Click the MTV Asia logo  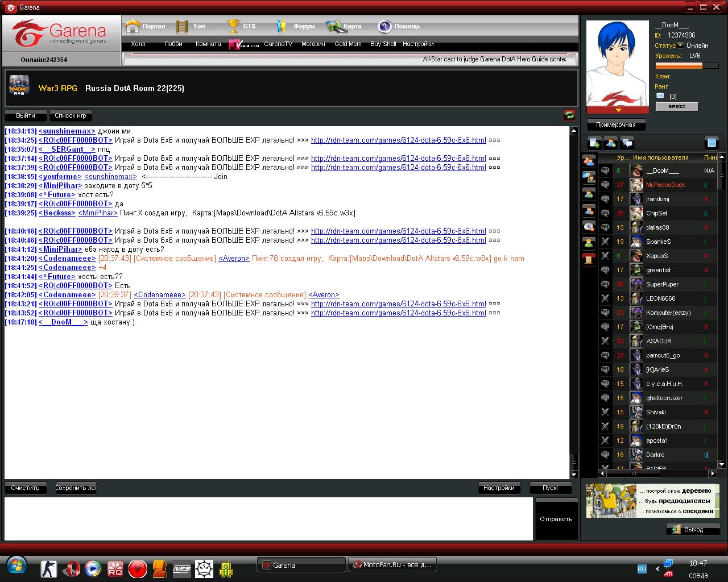(244, 44)
